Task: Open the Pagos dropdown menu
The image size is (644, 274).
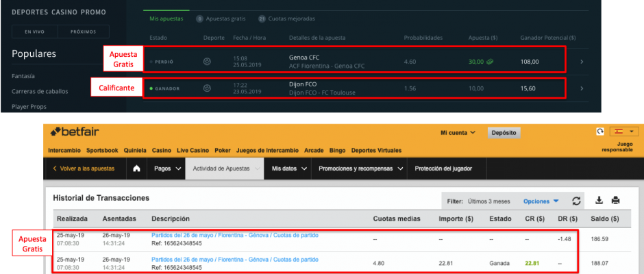Action: tap(168, 169)
